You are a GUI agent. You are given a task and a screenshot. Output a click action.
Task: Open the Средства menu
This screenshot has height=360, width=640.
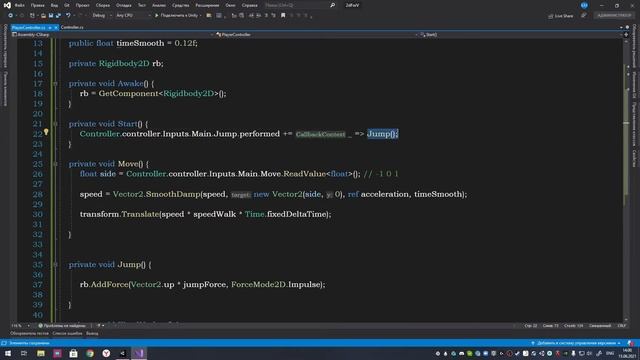pyautogui.click(x=181, y=5)
